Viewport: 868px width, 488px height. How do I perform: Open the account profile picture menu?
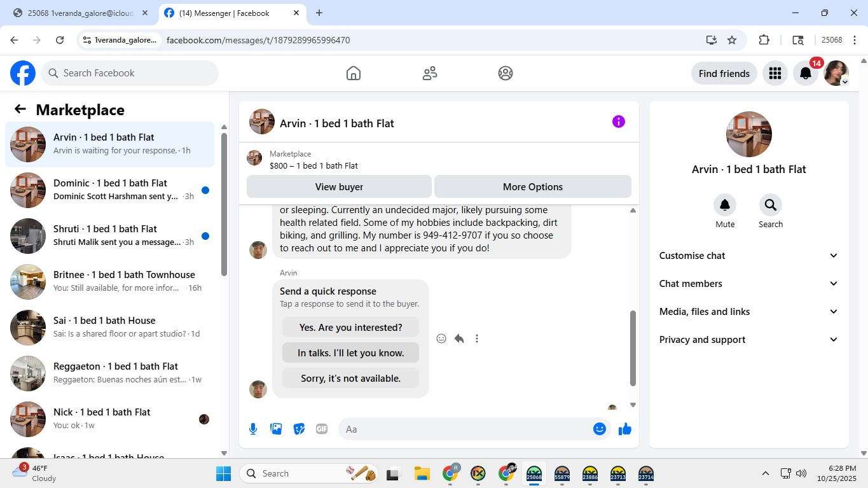(x=836, y=73)
